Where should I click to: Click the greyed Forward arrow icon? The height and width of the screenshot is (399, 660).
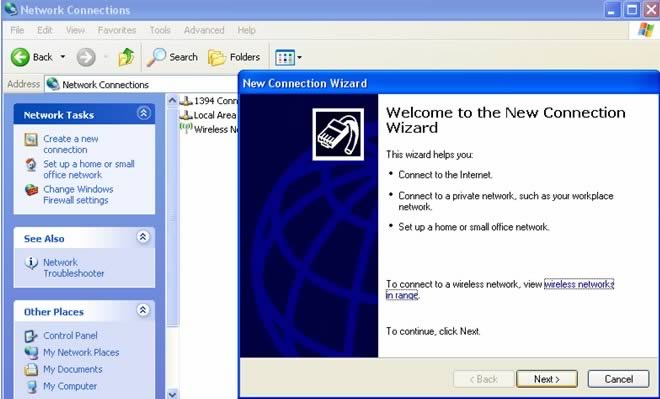pos(86,57)
